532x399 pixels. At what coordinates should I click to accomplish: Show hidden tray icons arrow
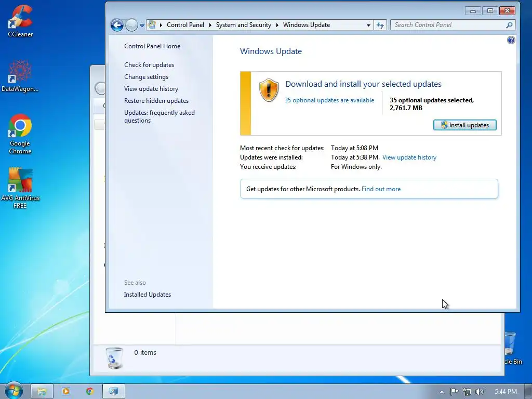[442, 392]
